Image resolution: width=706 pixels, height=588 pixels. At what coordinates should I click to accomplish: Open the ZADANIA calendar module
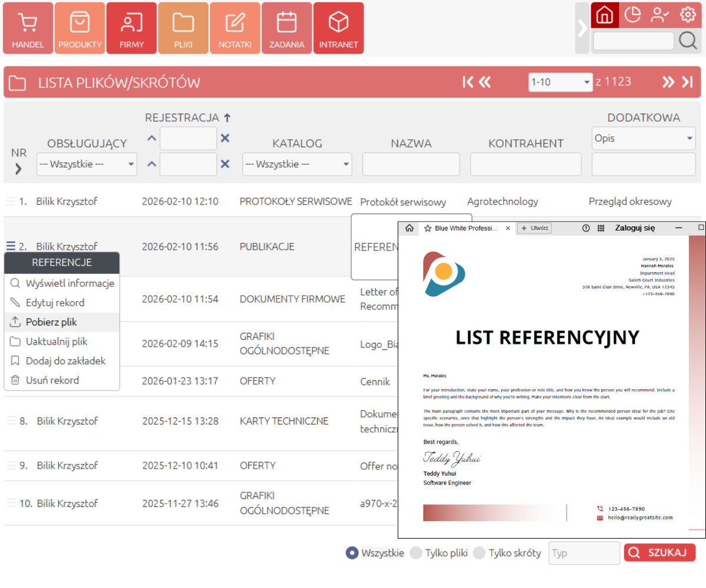coord(287,28)
